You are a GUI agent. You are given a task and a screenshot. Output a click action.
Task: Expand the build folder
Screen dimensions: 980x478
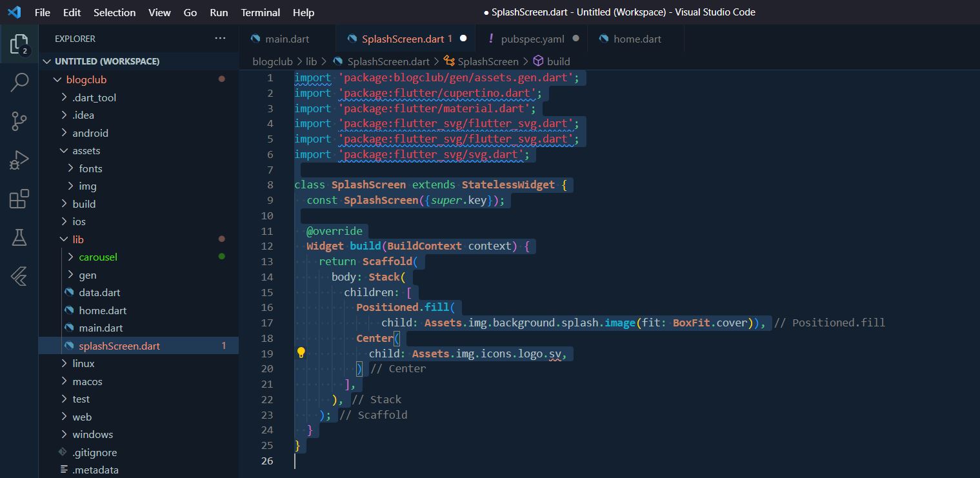(x=139, y=204)
